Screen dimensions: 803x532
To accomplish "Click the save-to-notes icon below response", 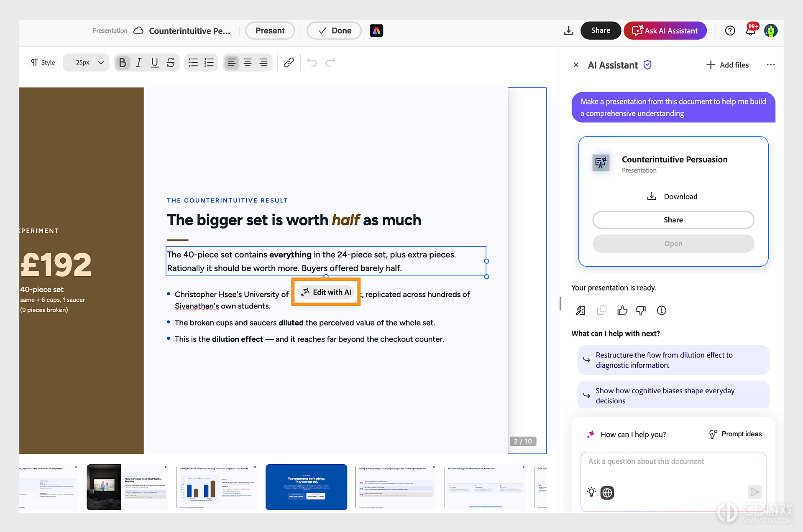I will click(x=581, y=310).
